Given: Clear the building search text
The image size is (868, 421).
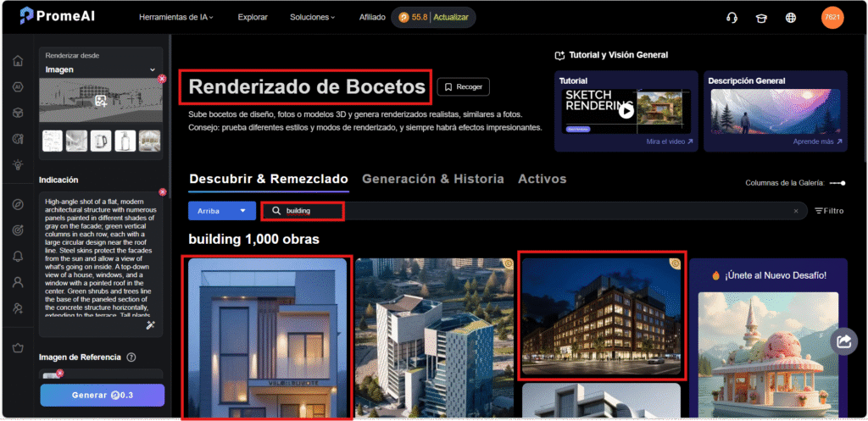Looking at the screenshot, I should pyautogui.click(x=795, y=211).
